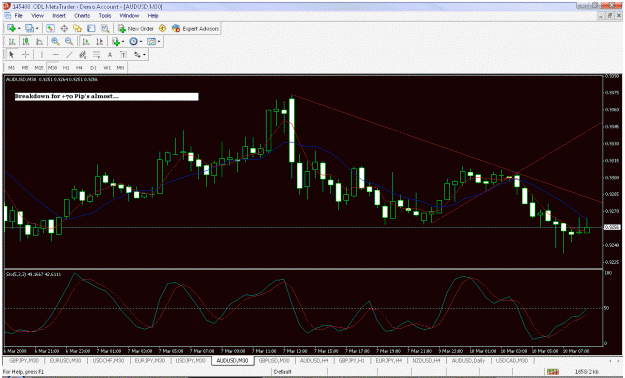Toggle the Navigator folder-star icon
Image resolution: width=625 pixels, height=378 pixels.
pos(77,28)
